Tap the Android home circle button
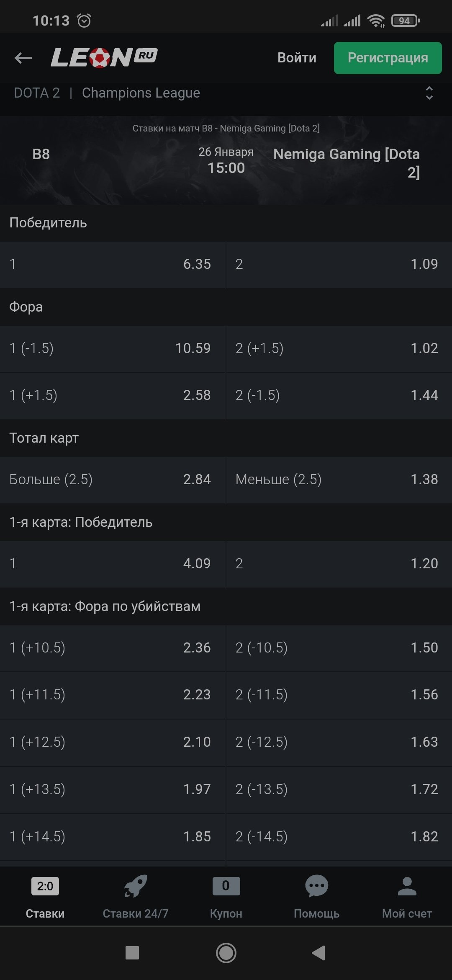This screenshot has height=980, width=452. [226, 953]
